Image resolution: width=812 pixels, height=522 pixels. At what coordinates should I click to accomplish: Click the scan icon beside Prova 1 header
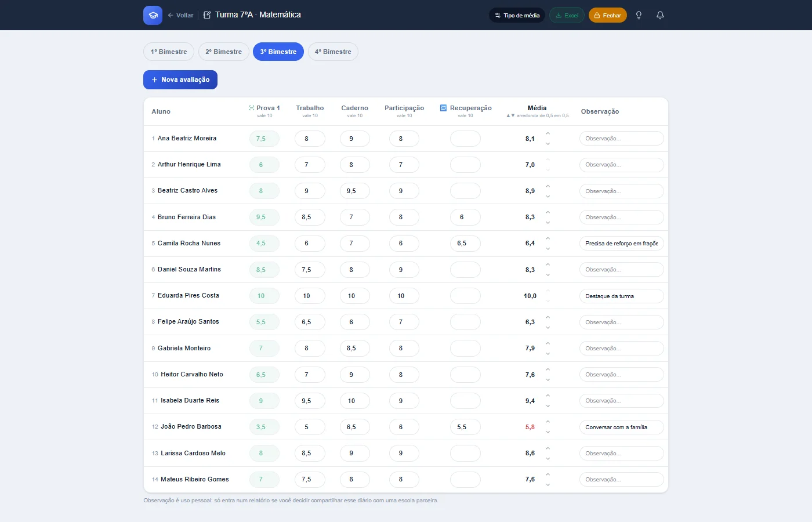[x=252, y=108]
